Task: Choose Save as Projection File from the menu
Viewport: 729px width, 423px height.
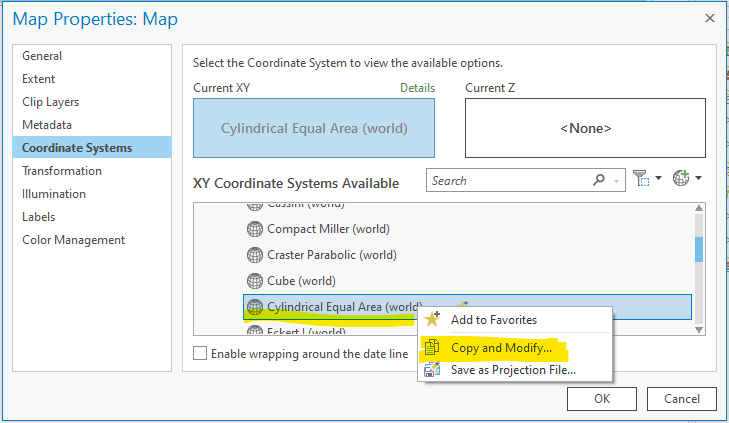Action: pyautogui.click(x=513, y=371)
